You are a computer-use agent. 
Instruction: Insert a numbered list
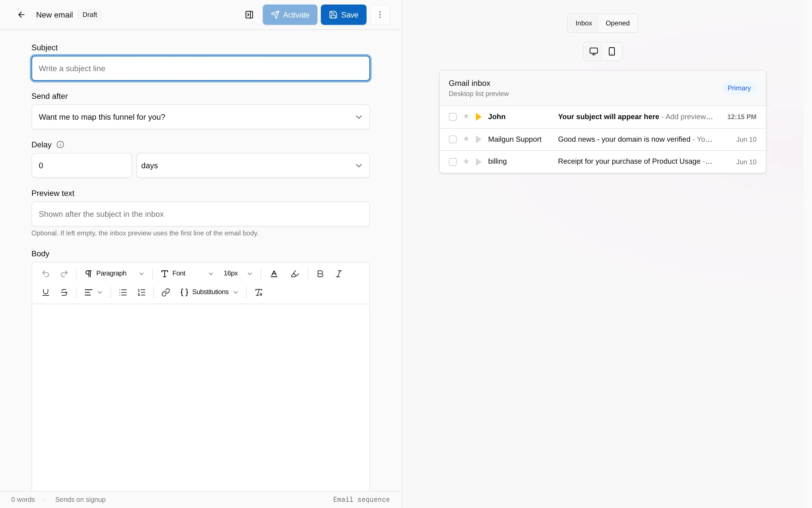click(142, 292)
